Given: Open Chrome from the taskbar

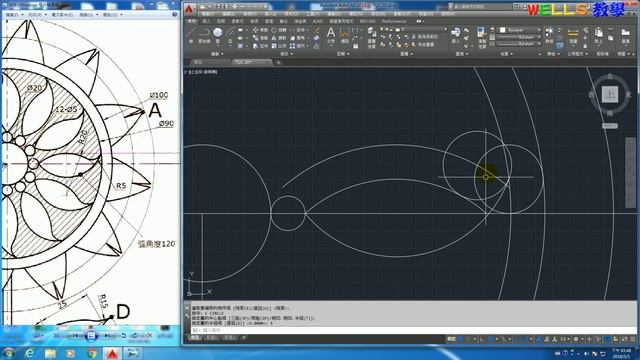Looking at the screenshot, I should (x=92, y=353).
